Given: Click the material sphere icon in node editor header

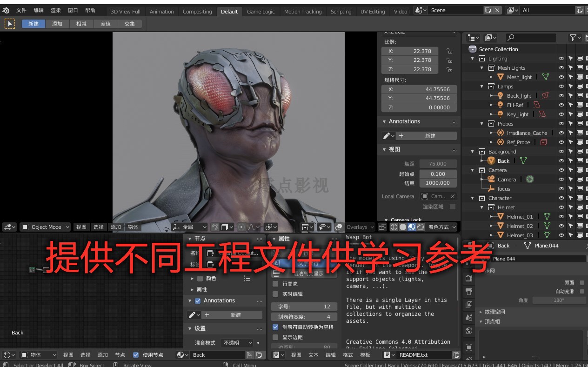Looking at the screenshot, I should click(x=183, y=355).
